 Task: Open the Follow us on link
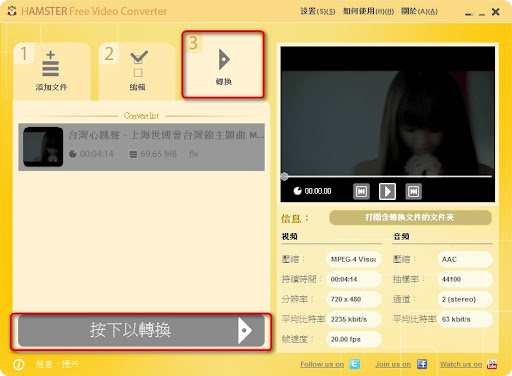point(322,364)
